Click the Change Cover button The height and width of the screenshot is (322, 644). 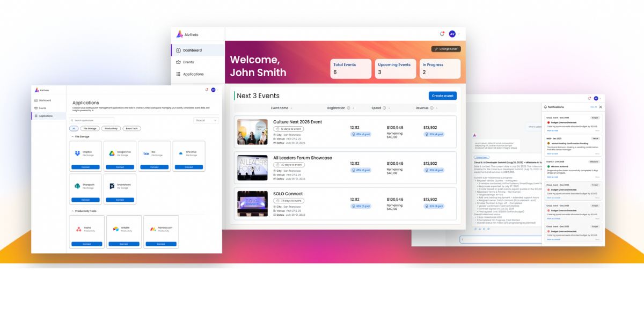(445, 49)
